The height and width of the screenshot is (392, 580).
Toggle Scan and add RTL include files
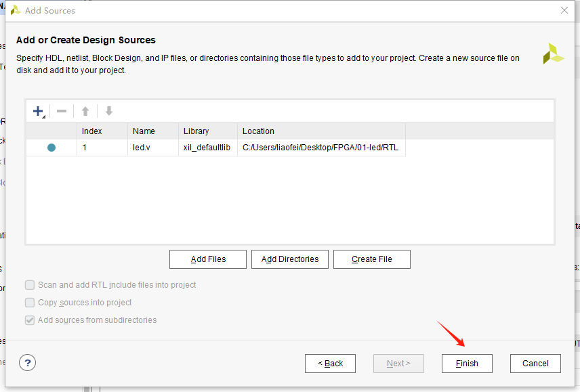30,285
